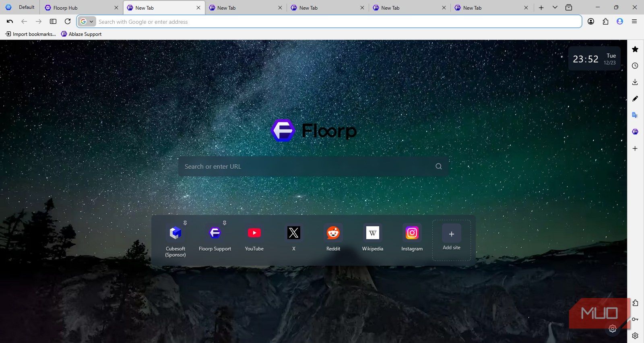
Task: Click the undo close tab icon
Action: [x=10, y=22]
